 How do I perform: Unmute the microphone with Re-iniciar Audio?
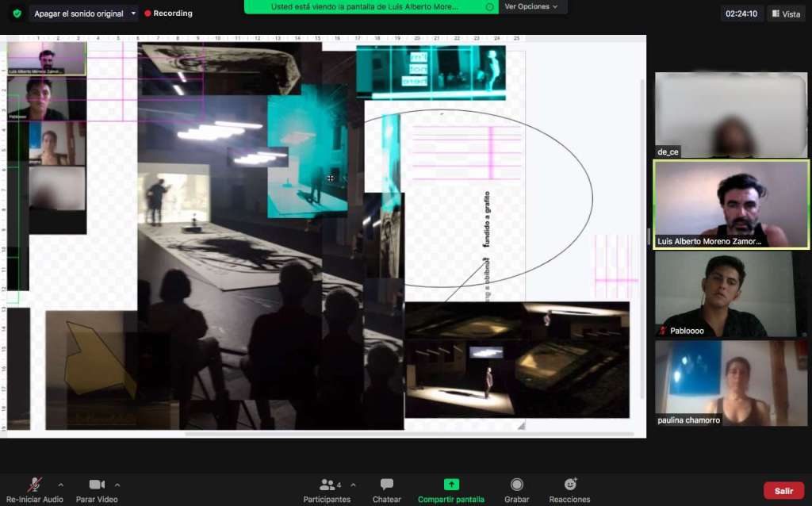click(x=35, y=485)
